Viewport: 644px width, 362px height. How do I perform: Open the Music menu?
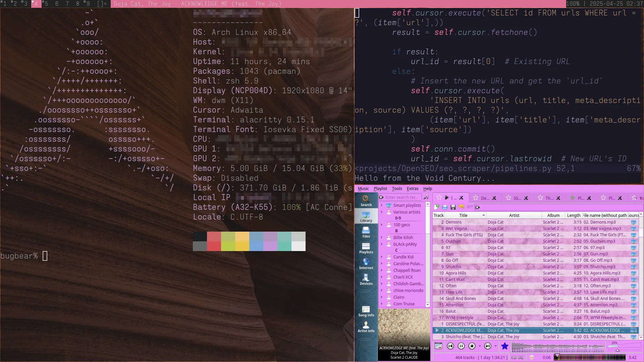[x=363, y=189]
